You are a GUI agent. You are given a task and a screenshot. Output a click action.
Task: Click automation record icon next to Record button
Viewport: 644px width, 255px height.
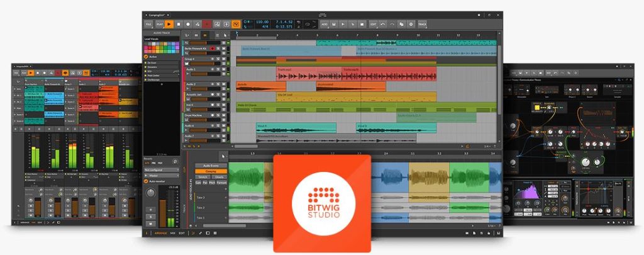[197, 25]
